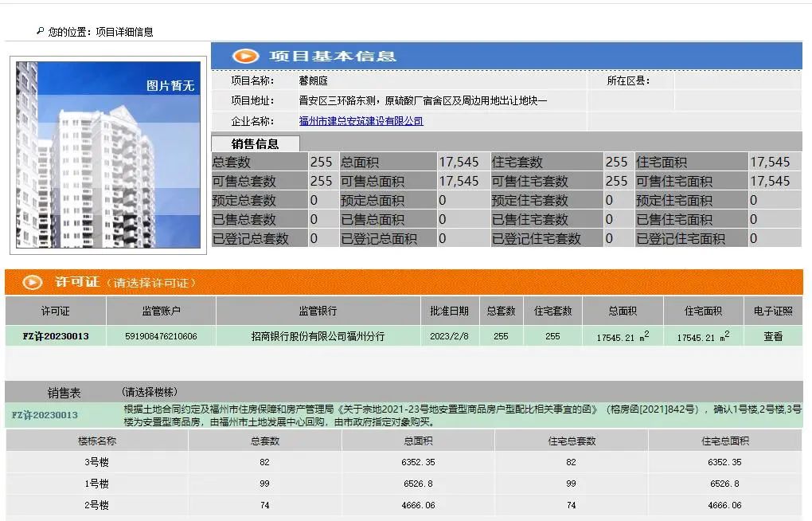Click the 可售住宅面积 label
The height and width of the screenshot is (521, 812).
674,182
